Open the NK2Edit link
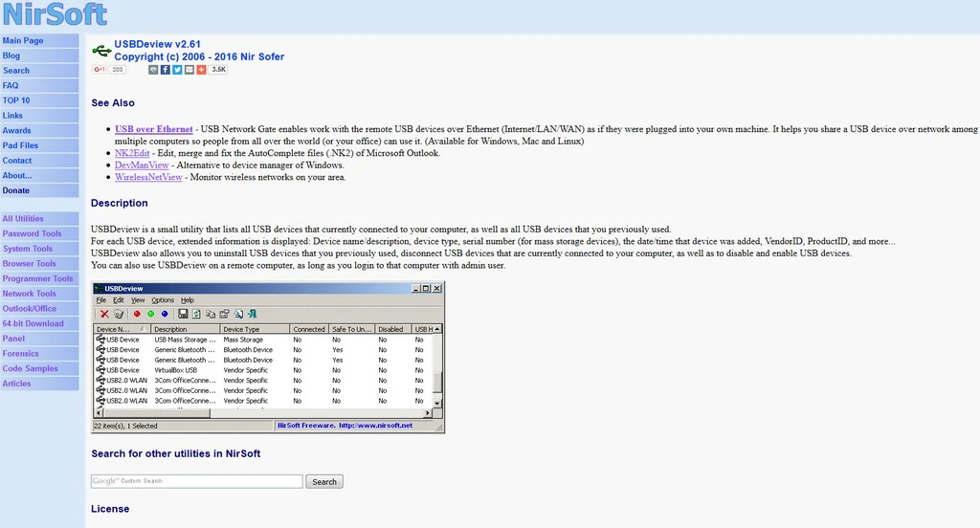The image size is (980, 528). coord(132,152)
